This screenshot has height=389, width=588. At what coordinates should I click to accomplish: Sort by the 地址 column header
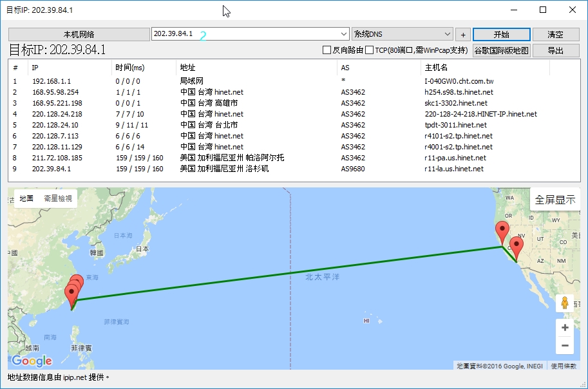[x=256, y=68]
